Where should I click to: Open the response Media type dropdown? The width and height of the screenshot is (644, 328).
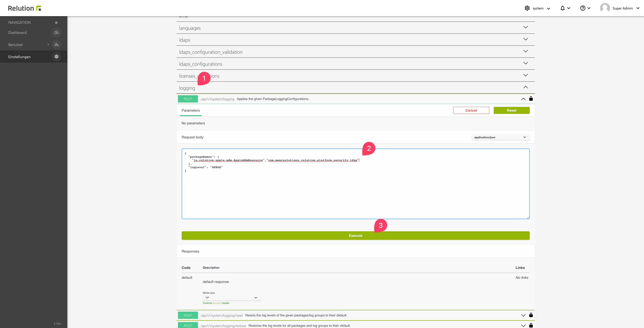point(231,298)
